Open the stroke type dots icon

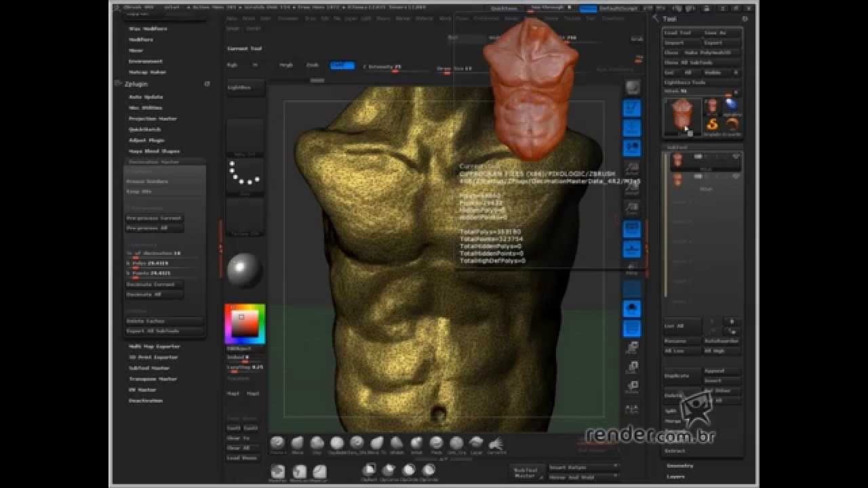click(245, 178)
